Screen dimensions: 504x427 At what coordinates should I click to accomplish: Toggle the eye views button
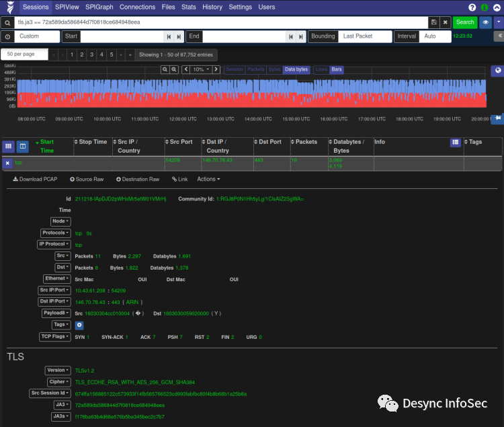485,22
